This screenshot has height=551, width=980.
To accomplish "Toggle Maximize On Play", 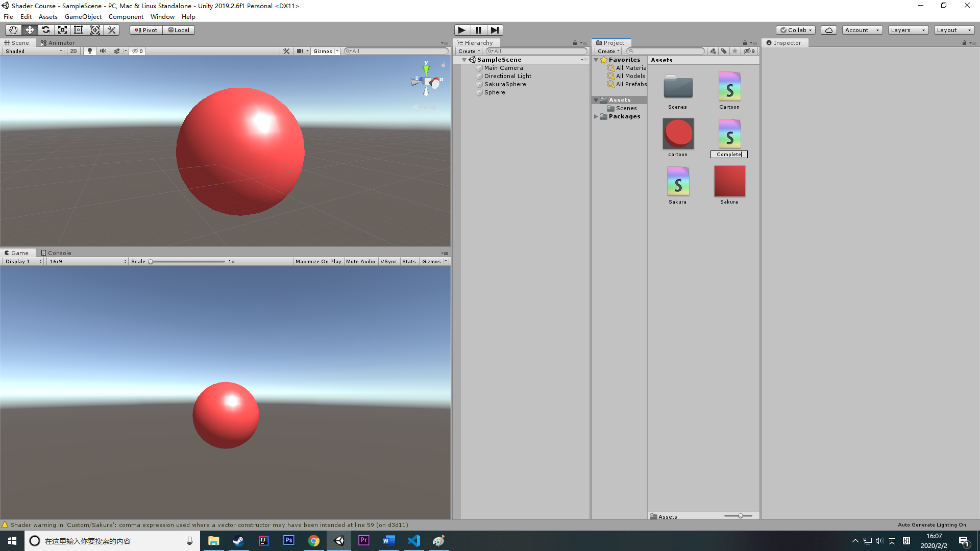I will point(318,261).
